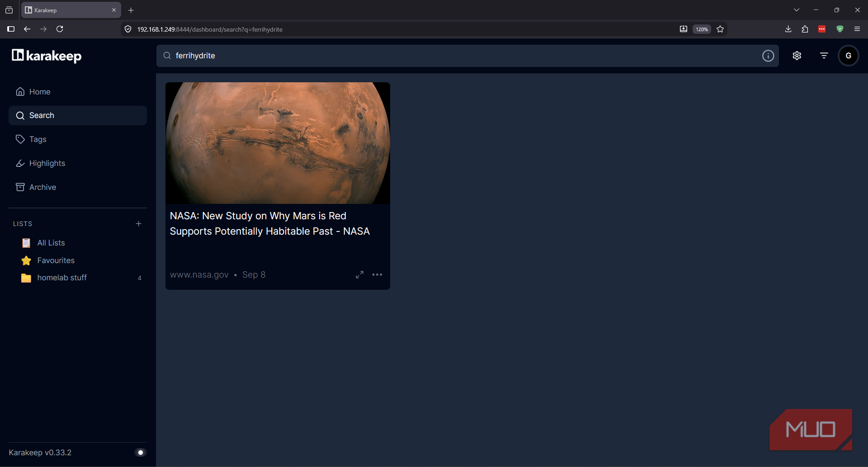Bookmark this page with star icon

(720, 29)
